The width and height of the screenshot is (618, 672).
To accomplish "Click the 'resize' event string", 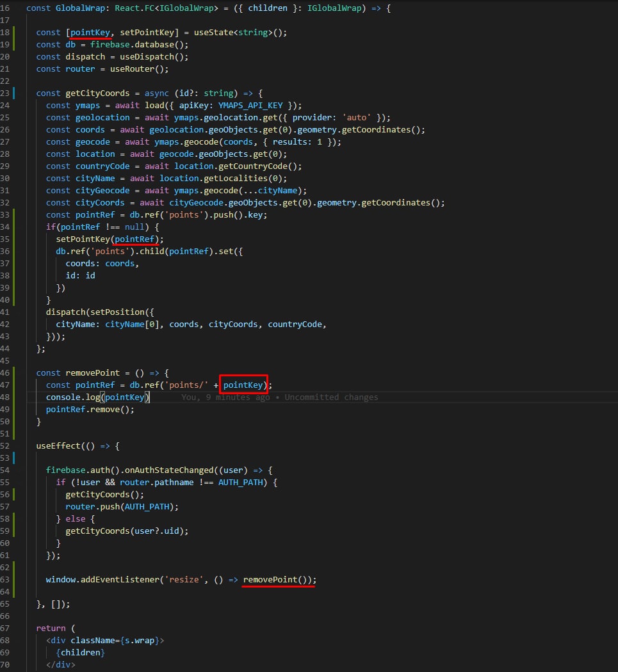I will point(184,579).
